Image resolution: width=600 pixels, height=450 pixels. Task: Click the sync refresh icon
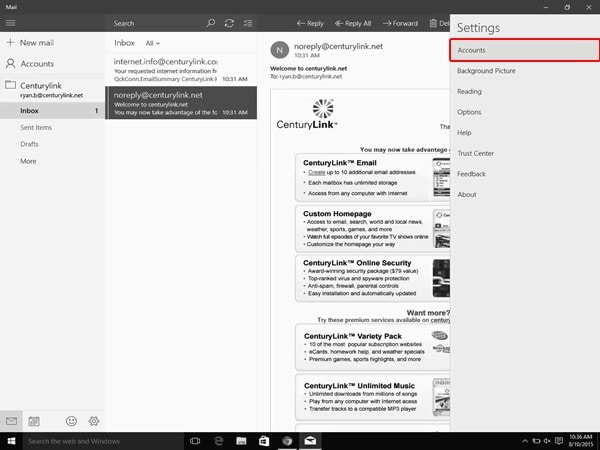point(229,22)
